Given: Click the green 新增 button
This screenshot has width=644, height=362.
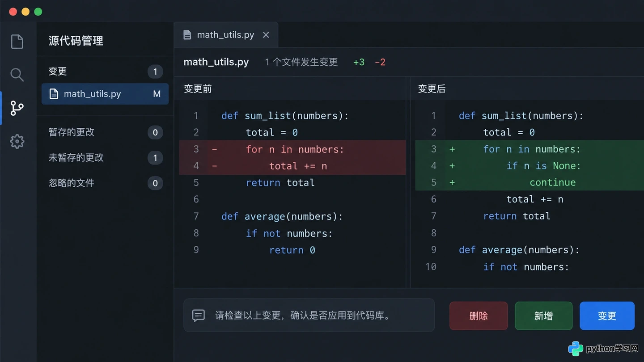Looking at the screenshot, I should (x=543, y=316).
